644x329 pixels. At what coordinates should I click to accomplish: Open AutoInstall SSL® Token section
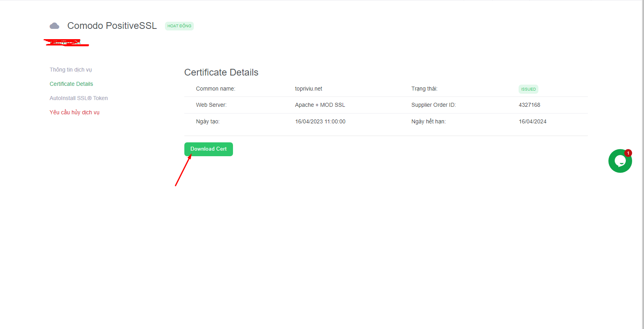(79, 98)
